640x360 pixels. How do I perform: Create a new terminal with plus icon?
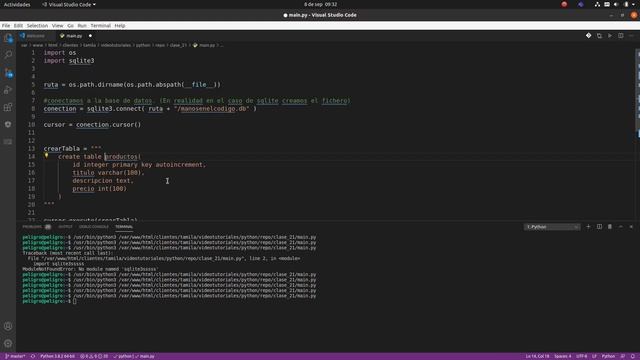(x=588, y=227)
